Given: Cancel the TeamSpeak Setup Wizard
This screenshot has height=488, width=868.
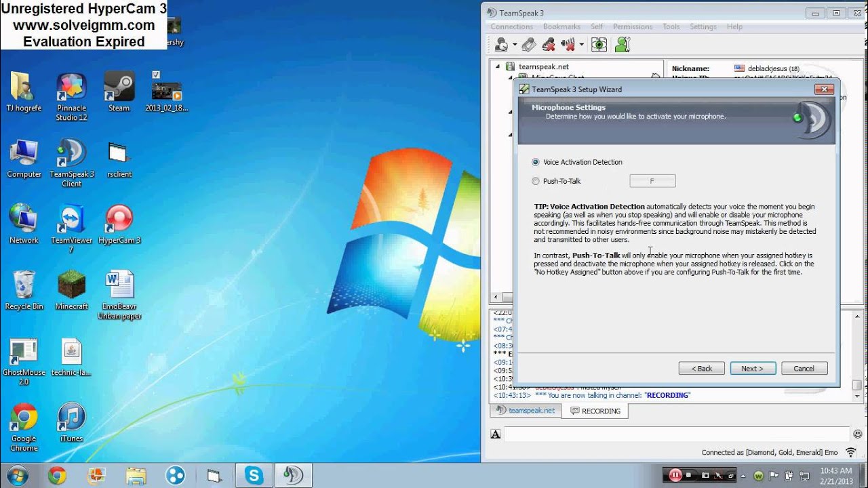Looking at the screenshot, I should (x=804, y=368).
